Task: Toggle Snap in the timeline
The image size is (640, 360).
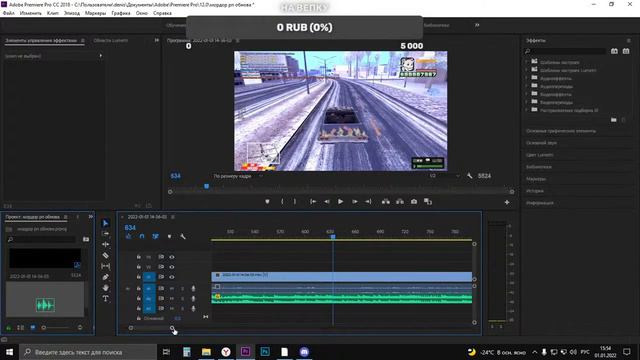Action: [x=142, y=236]
